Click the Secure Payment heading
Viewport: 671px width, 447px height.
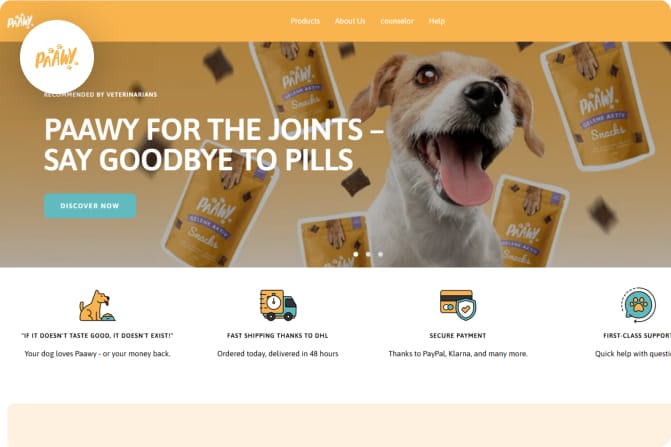click(x=458, y=336)
